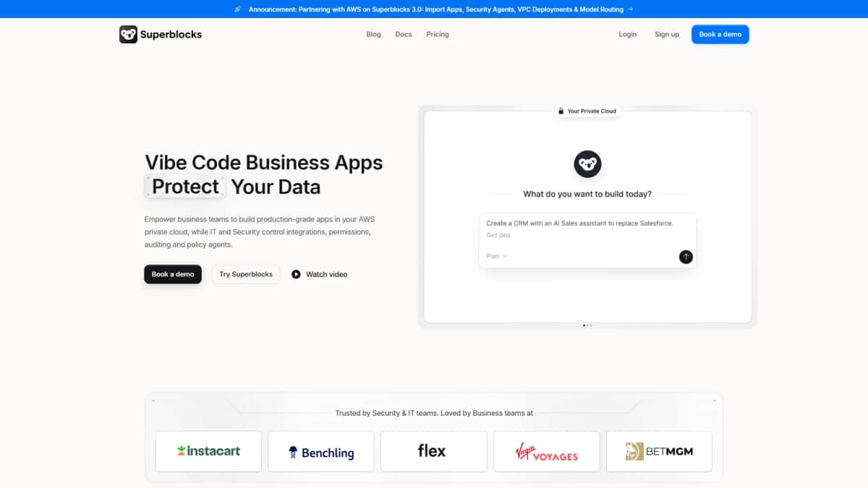Click the koala avatar above the prompt

(x=587, y=164)
